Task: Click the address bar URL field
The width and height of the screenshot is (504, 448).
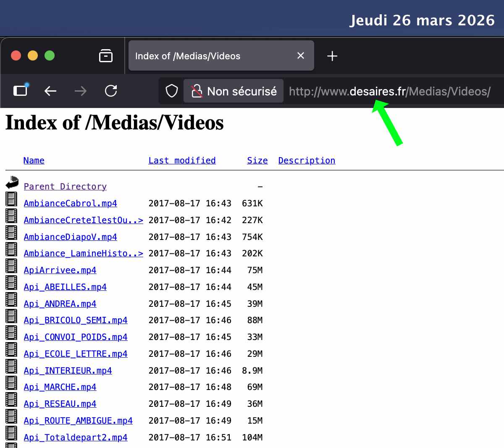Action: (390, 91)
